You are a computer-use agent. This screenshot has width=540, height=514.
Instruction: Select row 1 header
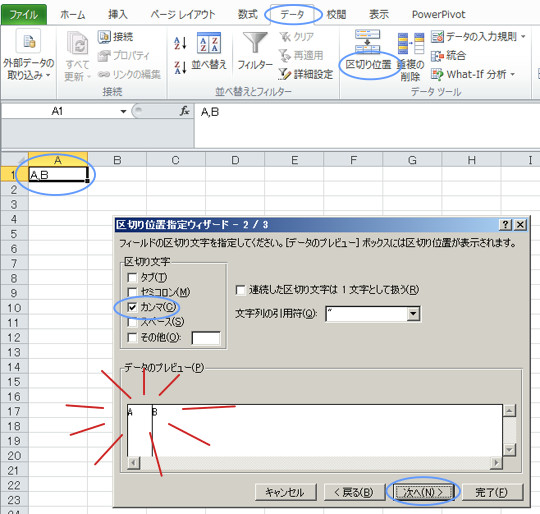tap(14, 175)
